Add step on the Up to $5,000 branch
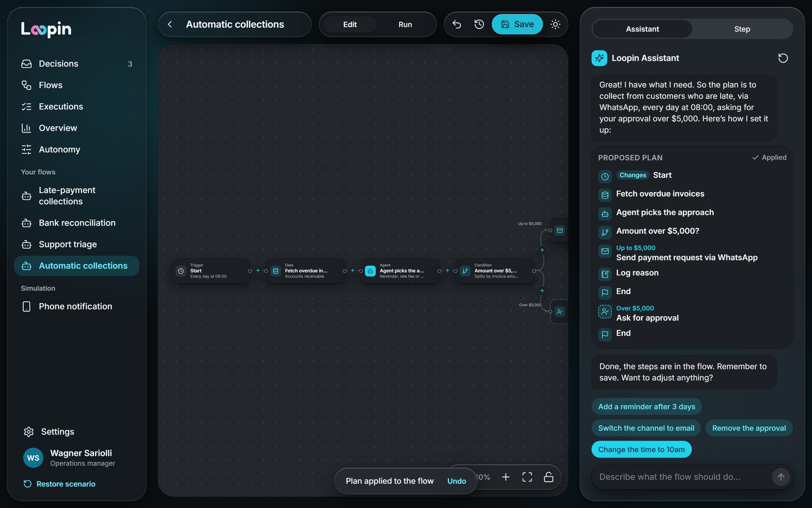 542,250
